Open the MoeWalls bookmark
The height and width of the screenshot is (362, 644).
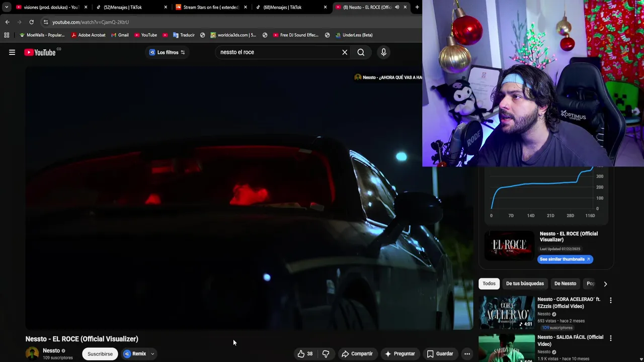(x=42, y=35)
